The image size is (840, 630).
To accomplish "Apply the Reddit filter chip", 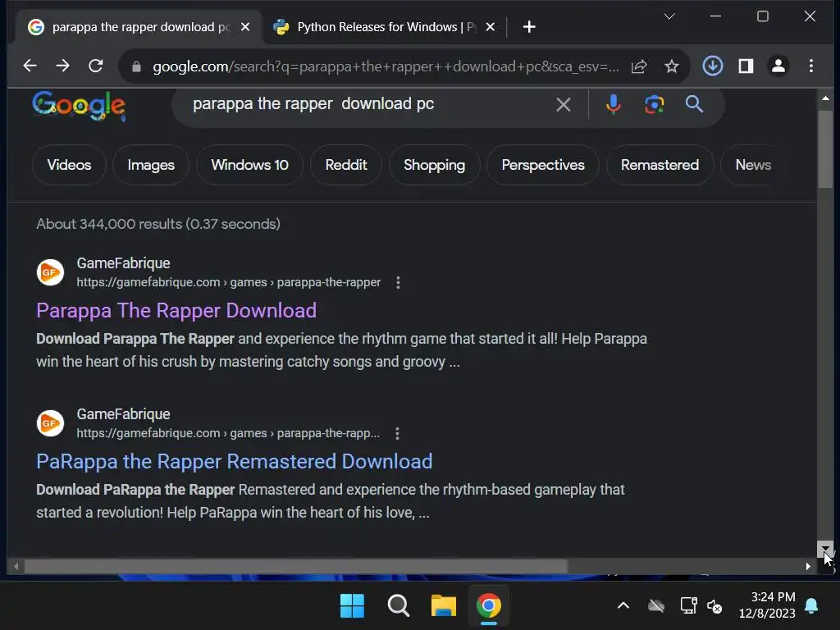I will (x=346, y=165).
